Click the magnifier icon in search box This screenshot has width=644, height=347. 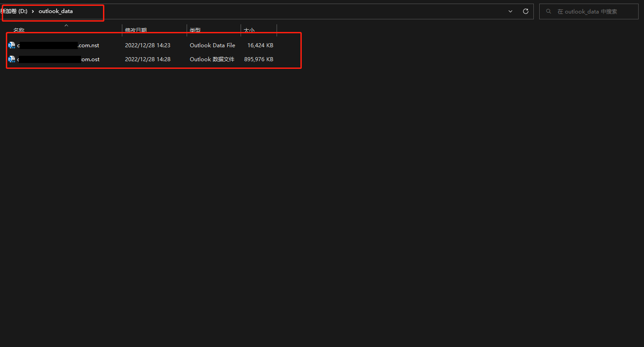click(549, 12)
